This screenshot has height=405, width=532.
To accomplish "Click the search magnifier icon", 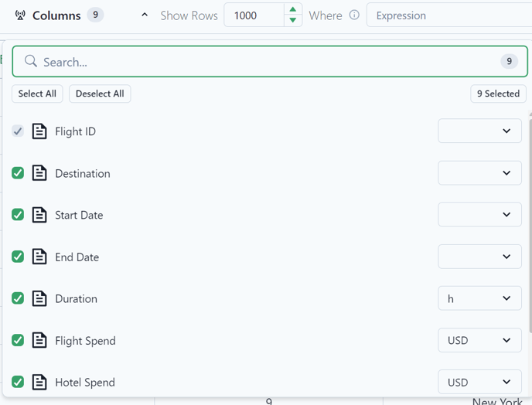I will [31, 61].
